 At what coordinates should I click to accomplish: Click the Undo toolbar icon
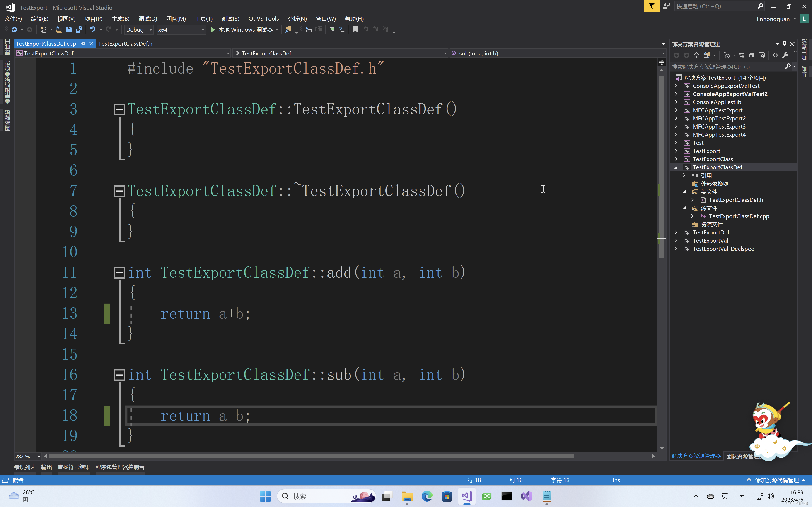click(93, 29)
